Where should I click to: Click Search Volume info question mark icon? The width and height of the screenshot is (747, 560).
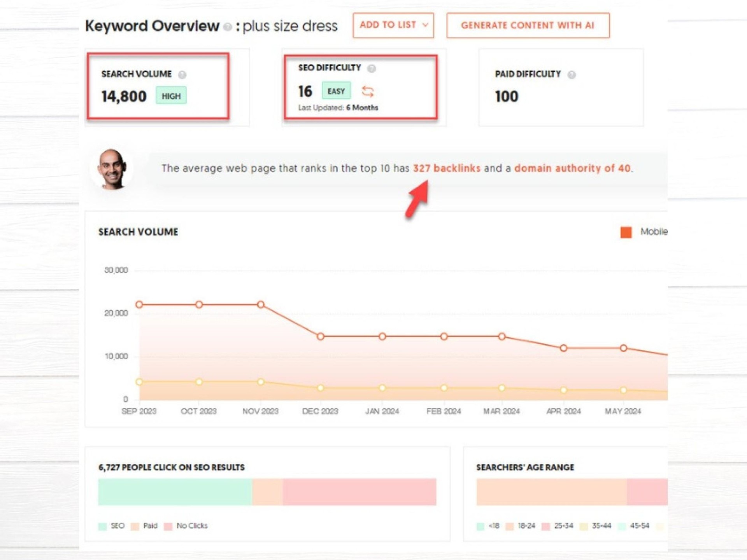point(182,75)
